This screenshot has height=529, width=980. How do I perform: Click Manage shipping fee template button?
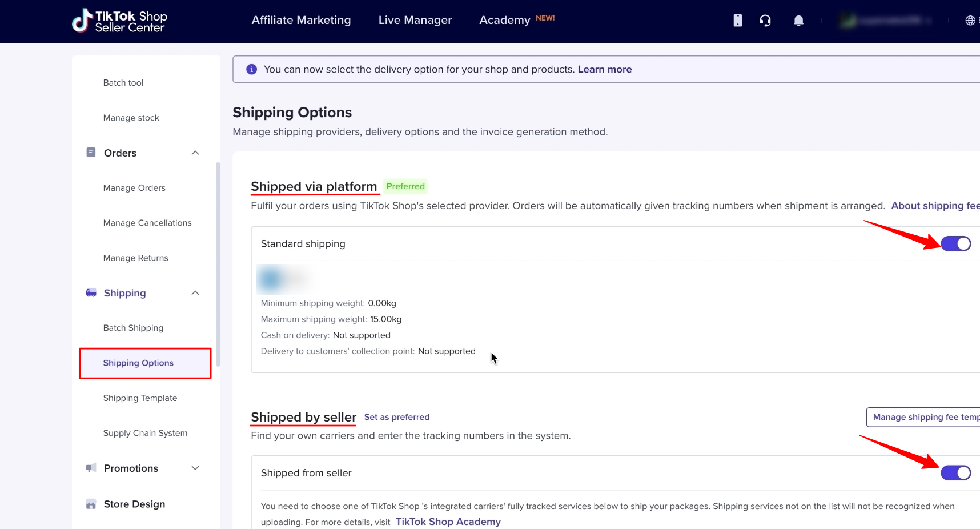click(923, 417)
